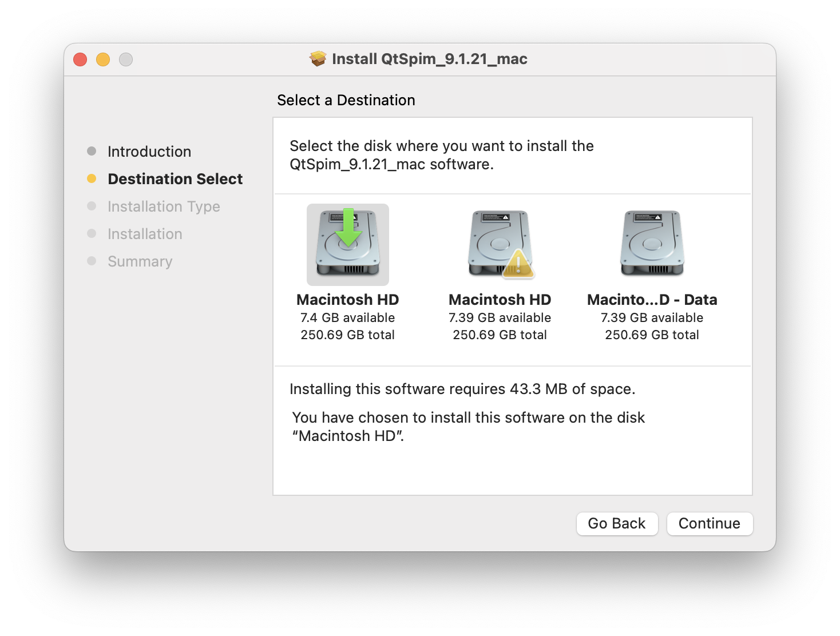Select the Macintosh HD disk with warning badge
840x636 pixels.
click(x=500, y=244)
